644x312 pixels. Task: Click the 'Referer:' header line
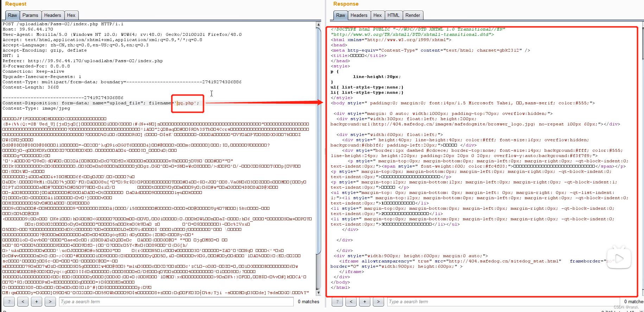(83, 61)
